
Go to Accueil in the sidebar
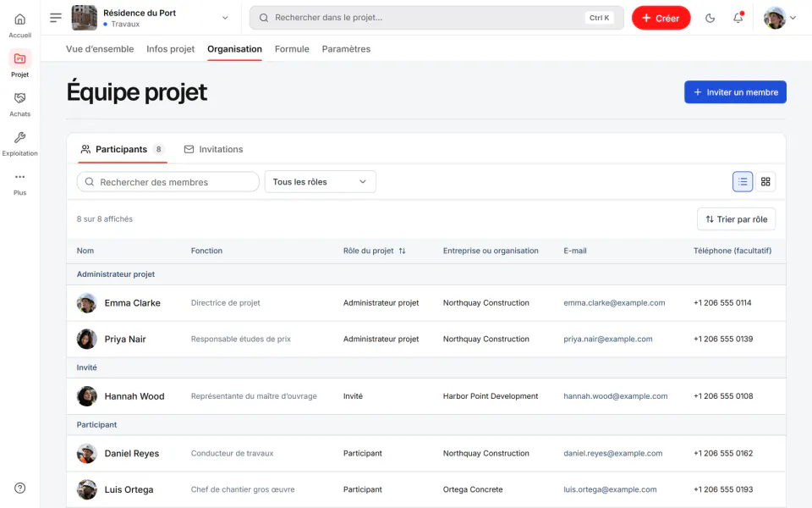coord(19,25)
